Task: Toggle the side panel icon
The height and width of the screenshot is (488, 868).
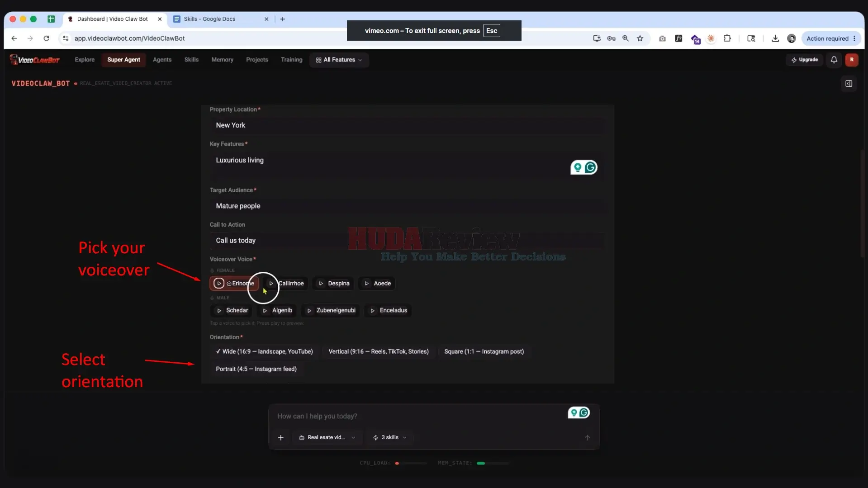Action: (x=849, y=84)
